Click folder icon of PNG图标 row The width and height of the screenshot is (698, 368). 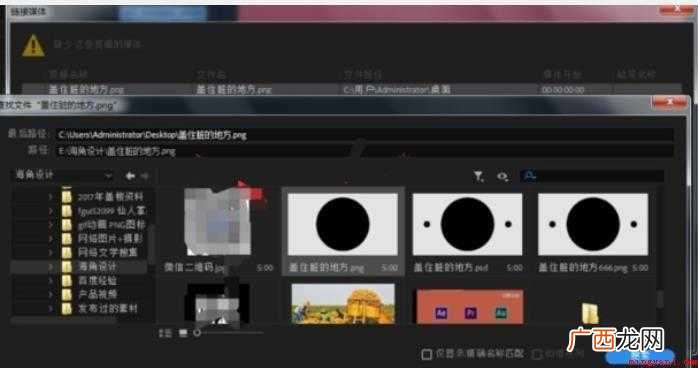(x=67, y=224)
